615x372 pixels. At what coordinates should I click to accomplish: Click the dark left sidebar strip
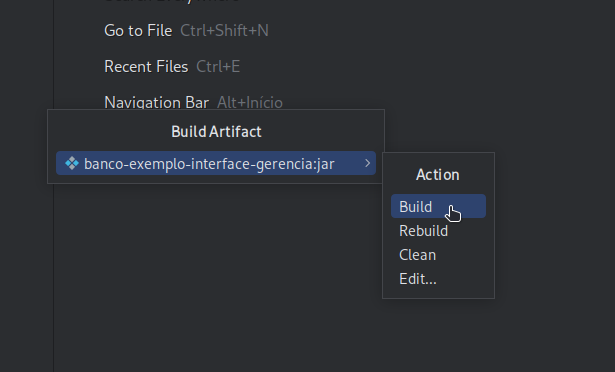tap(26, 186)
